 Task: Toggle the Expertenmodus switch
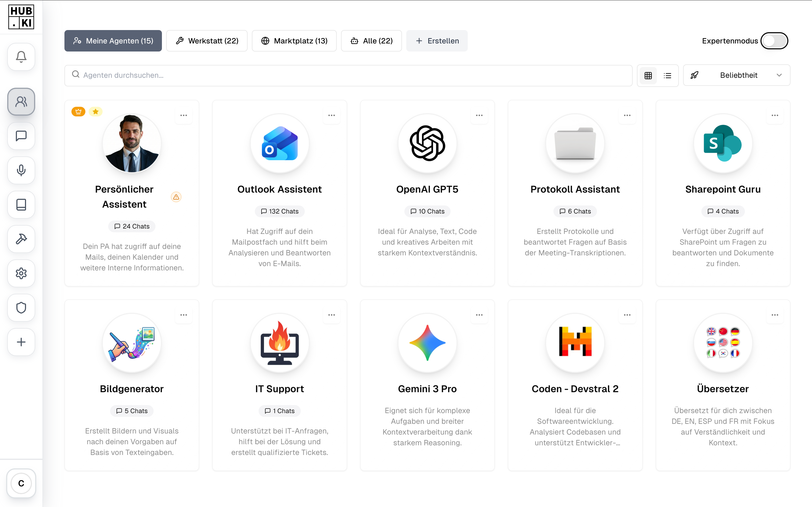774,41
